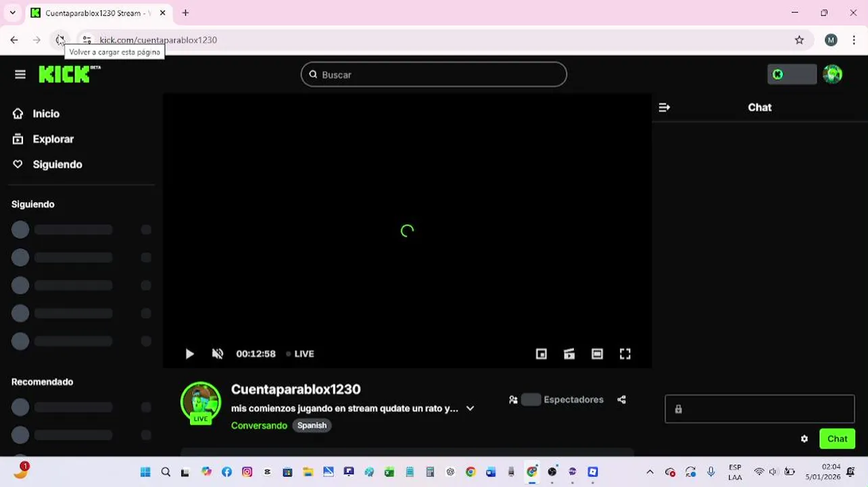The image size is (868, 487).
Task: Toggle theater mode in the player
Action: (597, 354)
